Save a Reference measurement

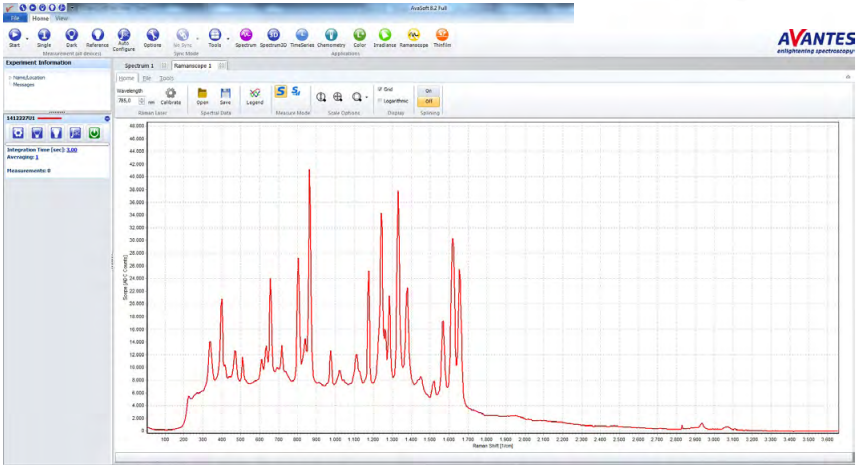tap(97, 38)
